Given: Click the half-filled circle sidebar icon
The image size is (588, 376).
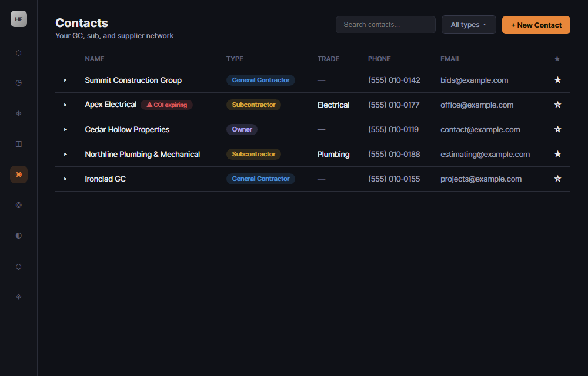Looking at the screenshot, I should tap(19, 236).
